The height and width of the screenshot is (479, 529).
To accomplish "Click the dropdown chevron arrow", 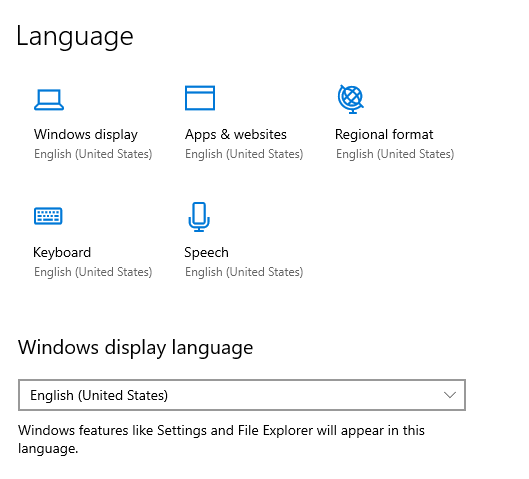I will [x=450, y=395].
